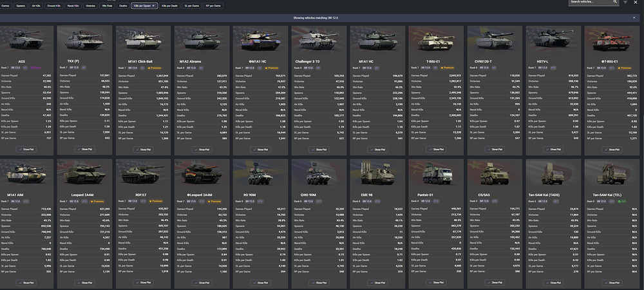The image size is (644, 290).
Task: Show the plot for Tan-SAM Kai (TADS)
Action: point(554,283)
